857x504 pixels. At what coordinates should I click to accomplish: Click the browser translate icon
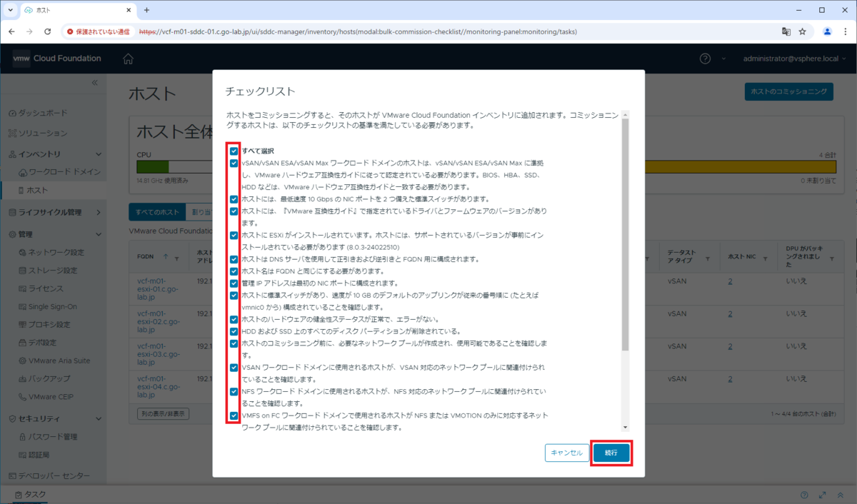click(x=786, y=31)
